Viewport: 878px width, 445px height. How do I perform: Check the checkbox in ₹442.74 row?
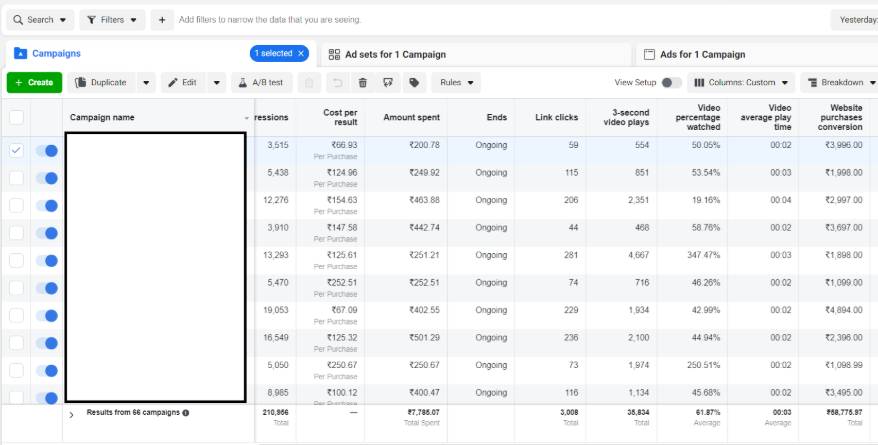click(17, 233)
